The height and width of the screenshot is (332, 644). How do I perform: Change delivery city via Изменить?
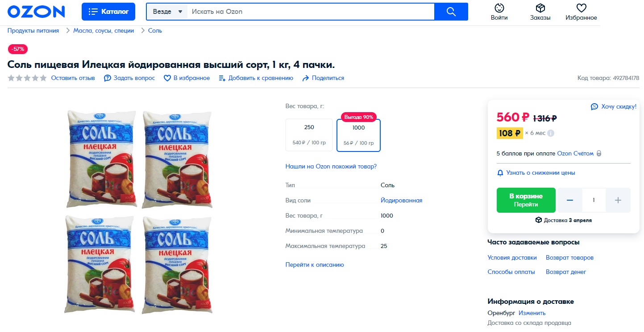(532, 313)
